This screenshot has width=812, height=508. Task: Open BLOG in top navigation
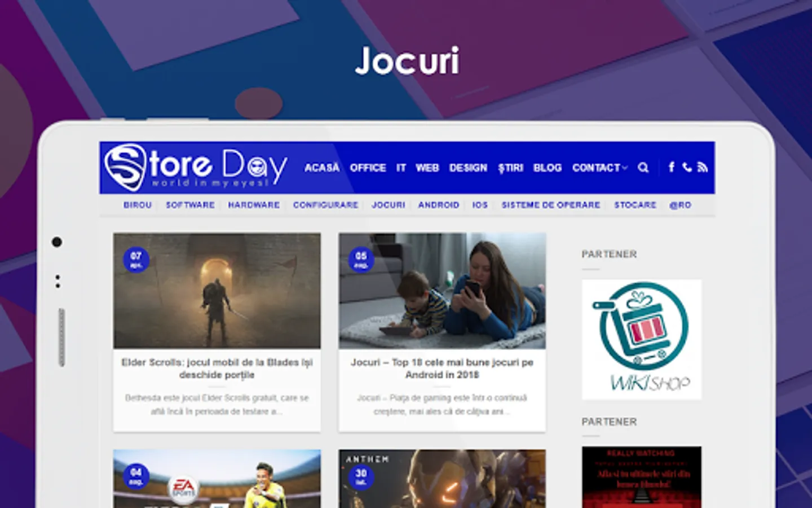click(548, 168)
